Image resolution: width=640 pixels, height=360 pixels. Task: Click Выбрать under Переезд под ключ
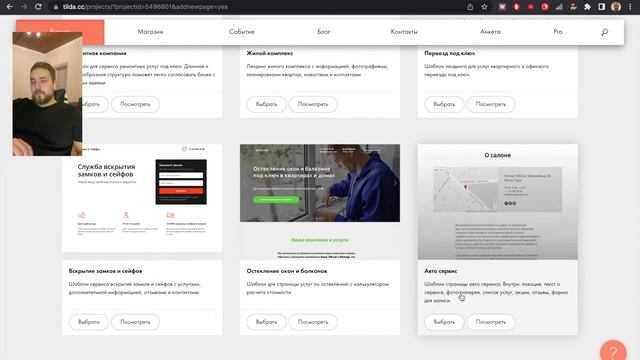coord(444,104)
